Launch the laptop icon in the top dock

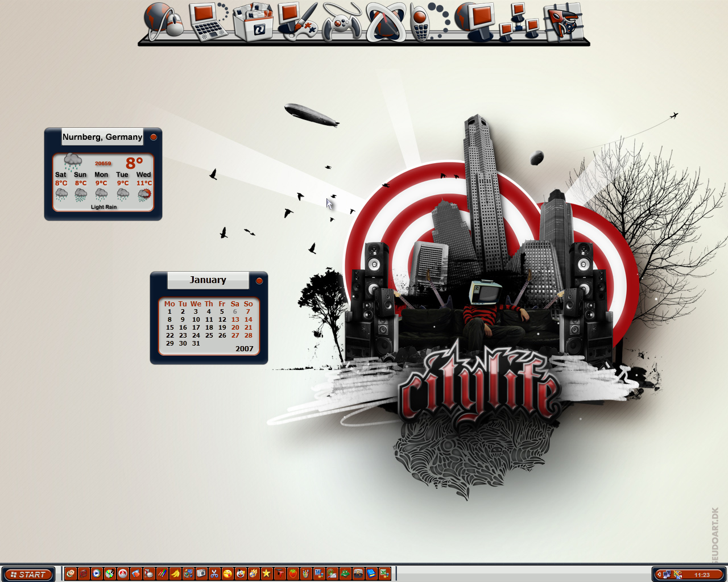pyautogui.click(x=208, y=22)
